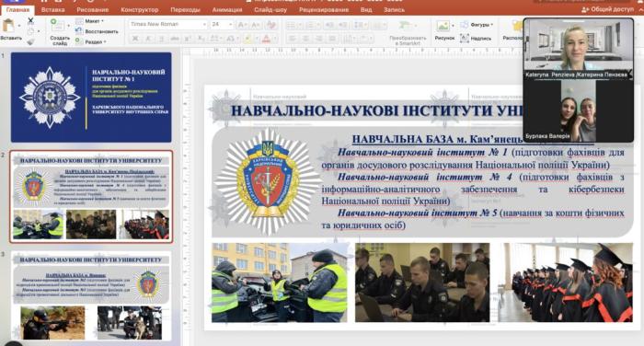Open the Рисунок picture dropdown arrow
The width and height of the screenshot is (644, 346).
[x=453, y=26]
